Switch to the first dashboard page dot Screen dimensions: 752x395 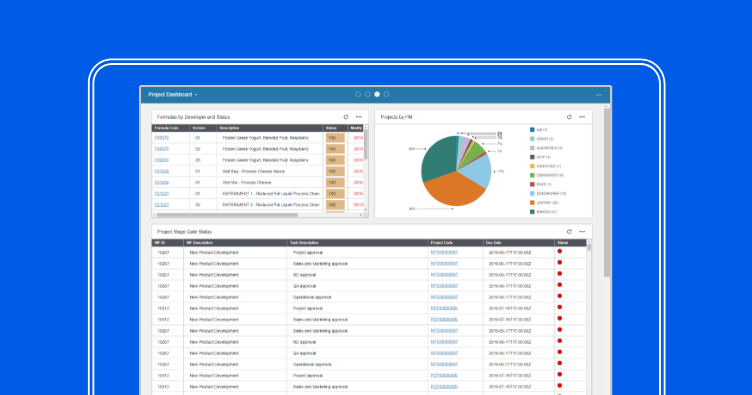coord(358,94)
